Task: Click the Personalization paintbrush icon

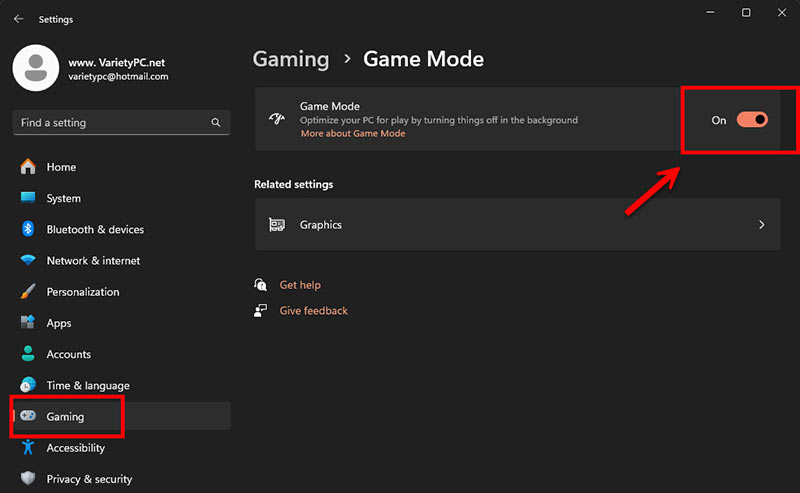Action: coord(28,291)
